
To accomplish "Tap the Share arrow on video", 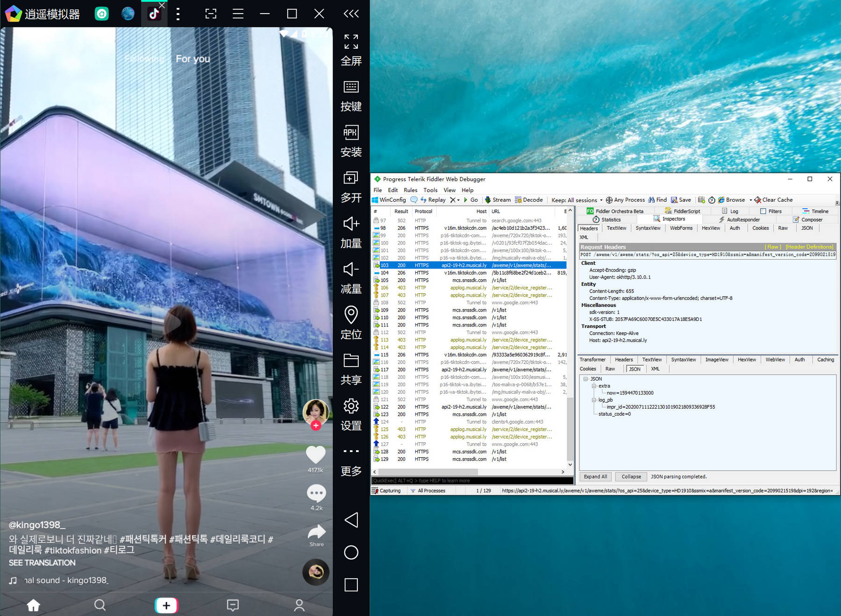I will pyautogui.click(x=316, y=532).
